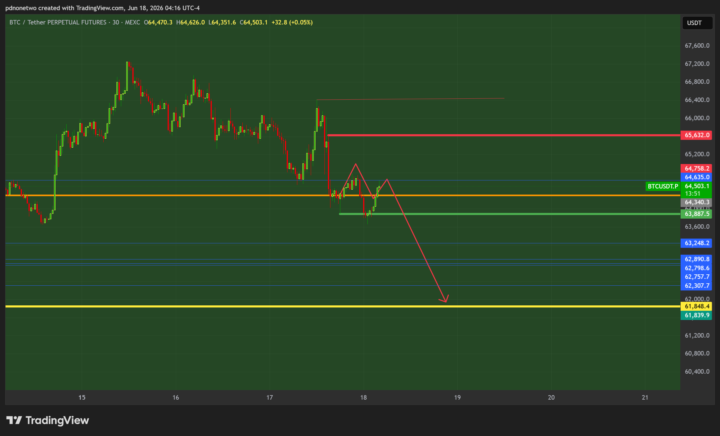Click the low value L64,351.6
720x436 pixels.
point(222,22)
